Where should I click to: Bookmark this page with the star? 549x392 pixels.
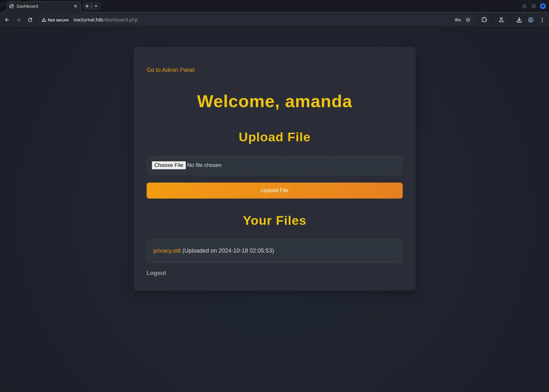468,20
